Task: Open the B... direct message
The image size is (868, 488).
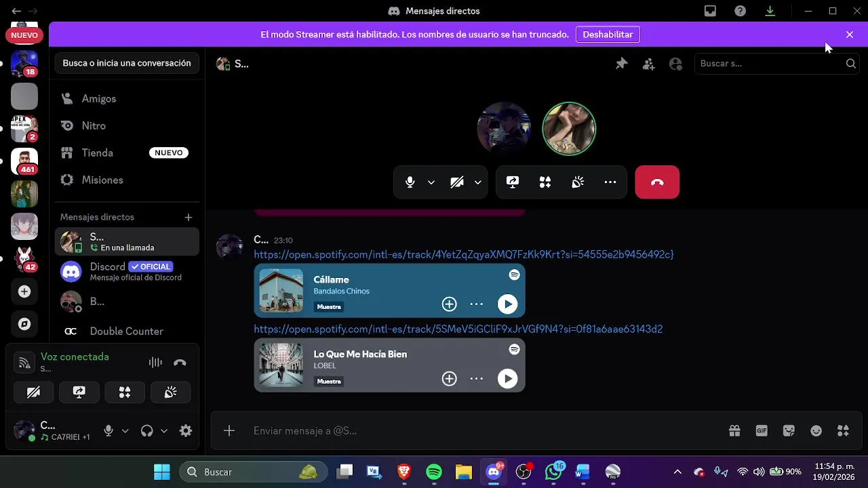Action: coord(127,302)
